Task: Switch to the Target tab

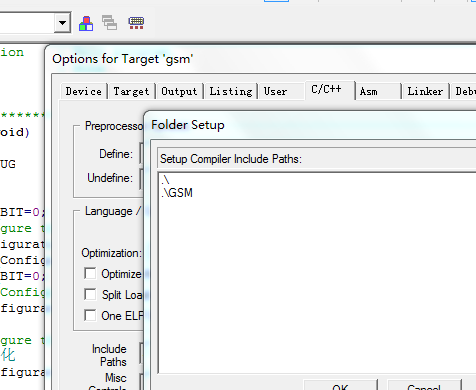Action: (x=131, y=91)
